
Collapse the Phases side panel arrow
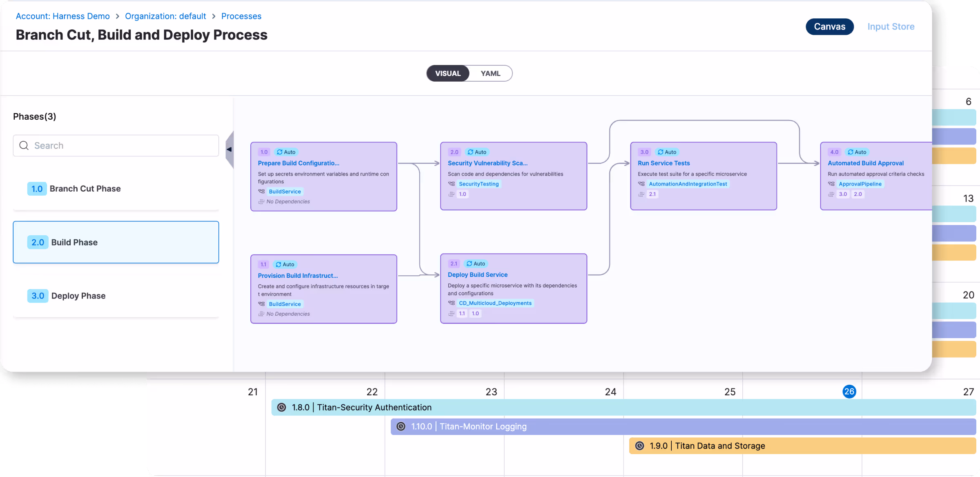point(229,149)
